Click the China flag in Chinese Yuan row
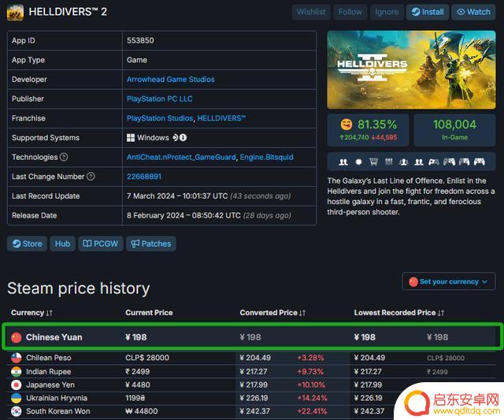 point(16,337)
